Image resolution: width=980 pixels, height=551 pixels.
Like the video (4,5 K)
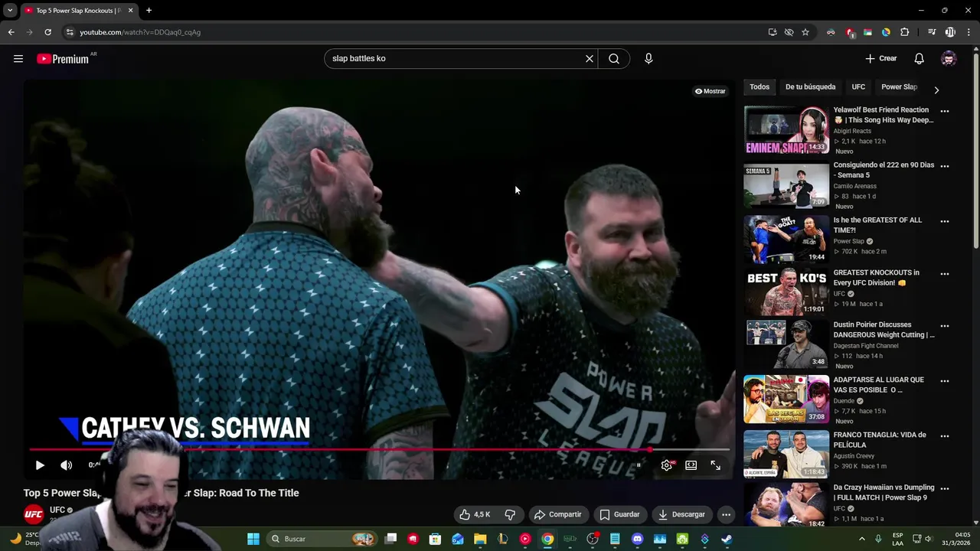tap(475, 514)
